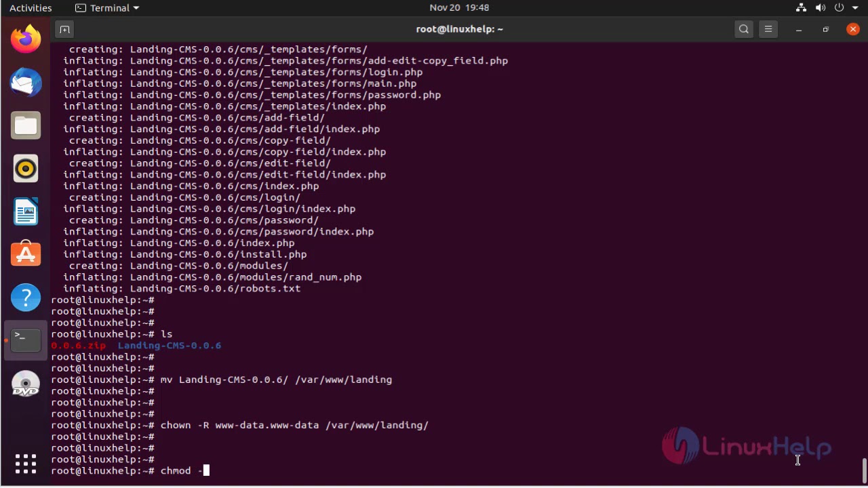This screenshot has height=488, width=868.
Task: Expand the Terminal app menu
Action: tap(107, 7)
